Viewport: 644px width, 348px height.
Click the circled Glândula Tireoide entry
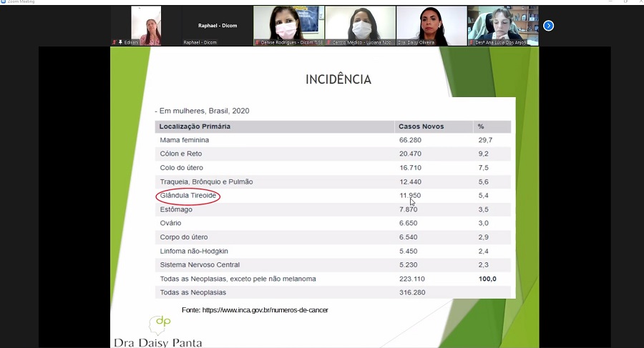(x=188, y=196)
